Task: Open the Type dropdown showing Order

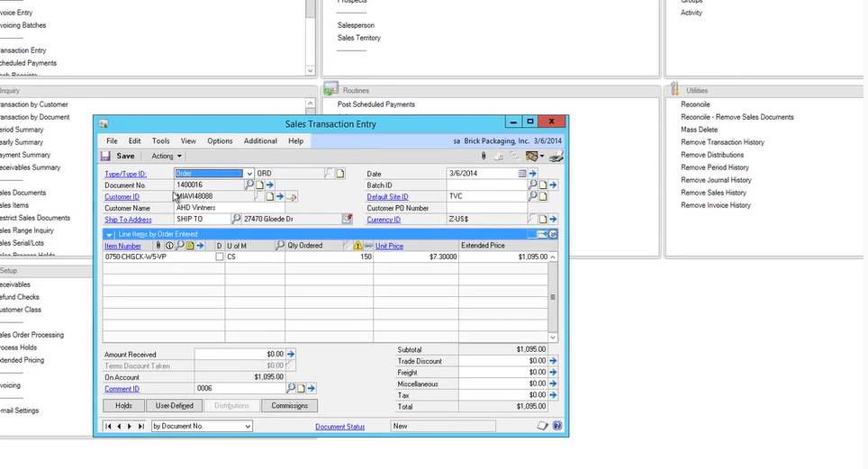Action: (x=249, y=174)
